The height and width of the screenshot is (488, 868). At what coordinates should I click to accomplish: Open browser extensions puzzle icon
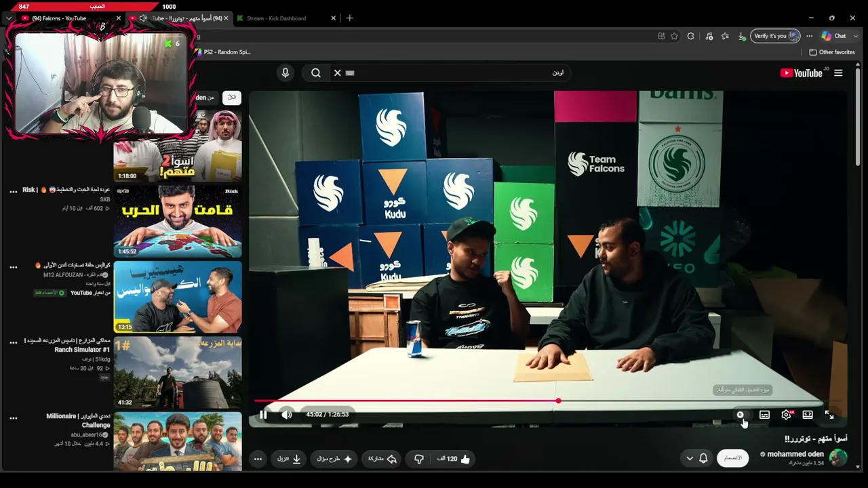click(x=690, y=36)
